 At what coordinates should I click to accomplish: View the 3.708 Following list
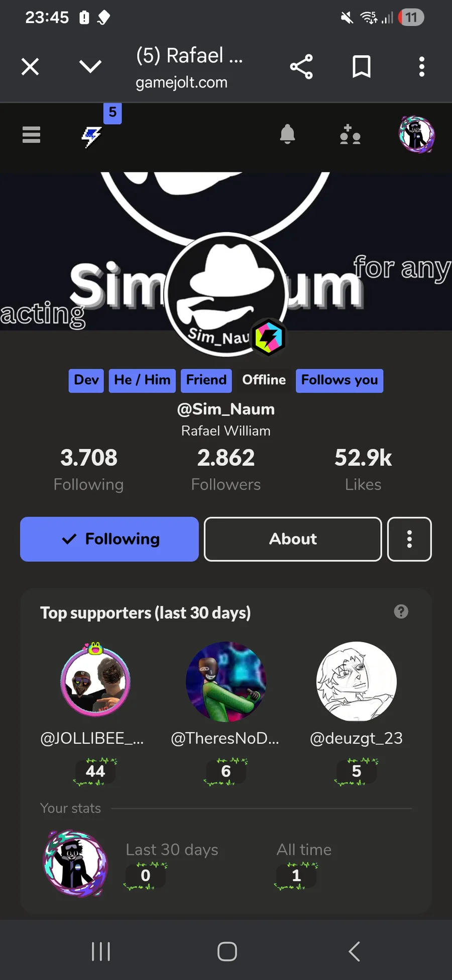[89, 469]
